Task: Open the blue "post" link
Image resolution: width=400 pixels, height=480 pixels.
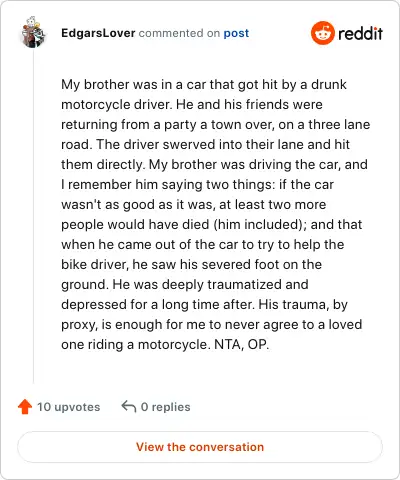Action: pos(236,33)
